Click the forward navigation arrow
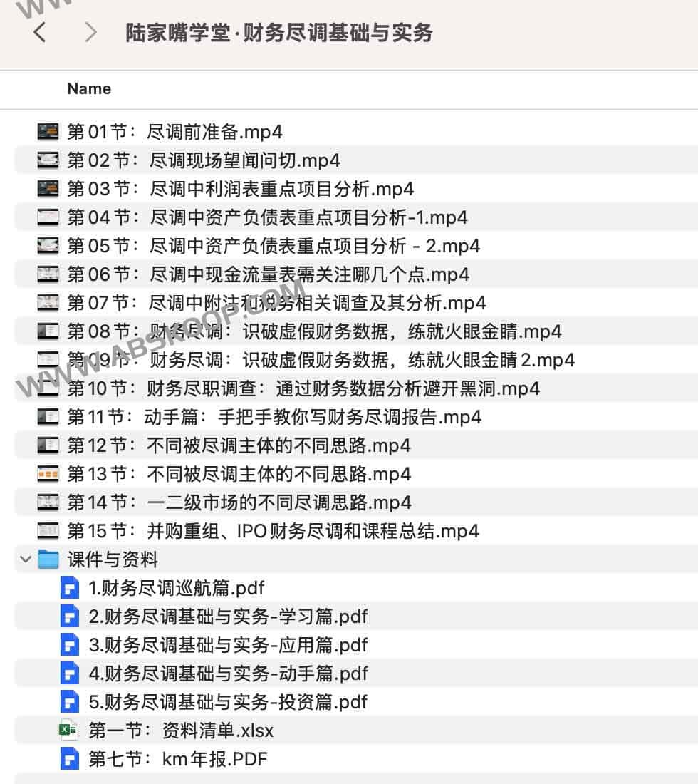 90,32
